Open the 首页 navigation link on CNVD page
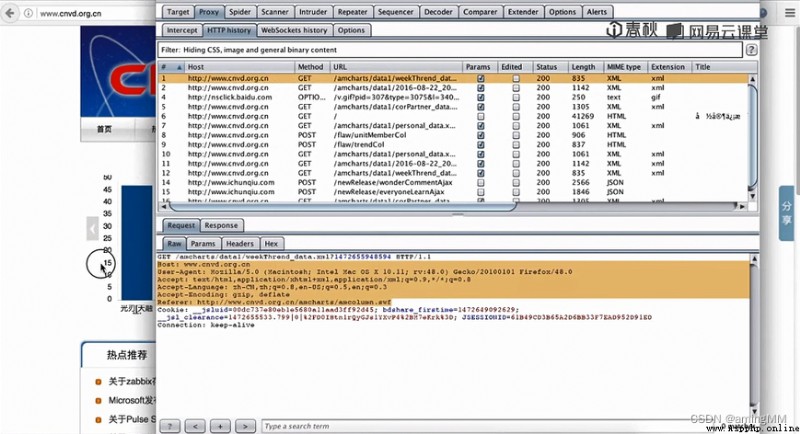 click(105, 129)
